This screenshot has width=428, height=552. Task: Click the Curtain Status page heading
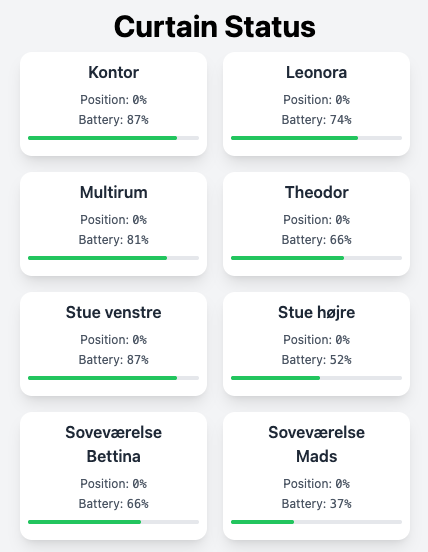pos(214,27)
